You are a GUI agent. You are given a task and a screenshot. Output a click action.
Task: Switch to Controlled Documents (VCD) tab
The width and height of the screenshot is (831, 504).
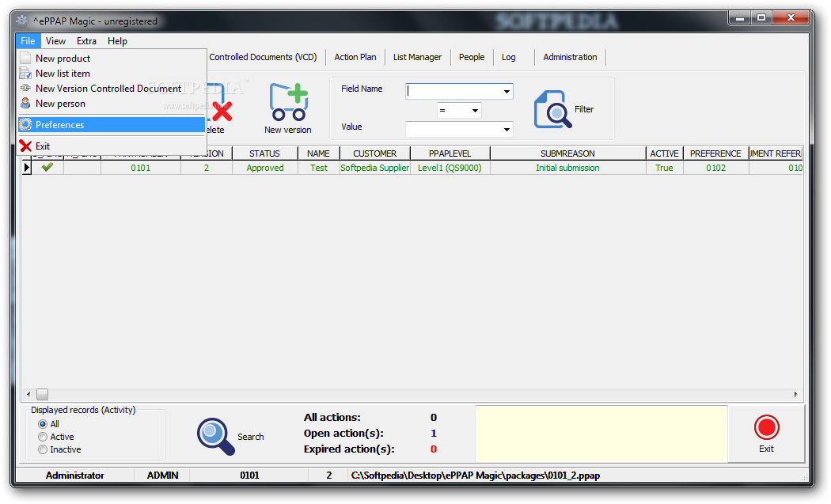coord(263,57)
